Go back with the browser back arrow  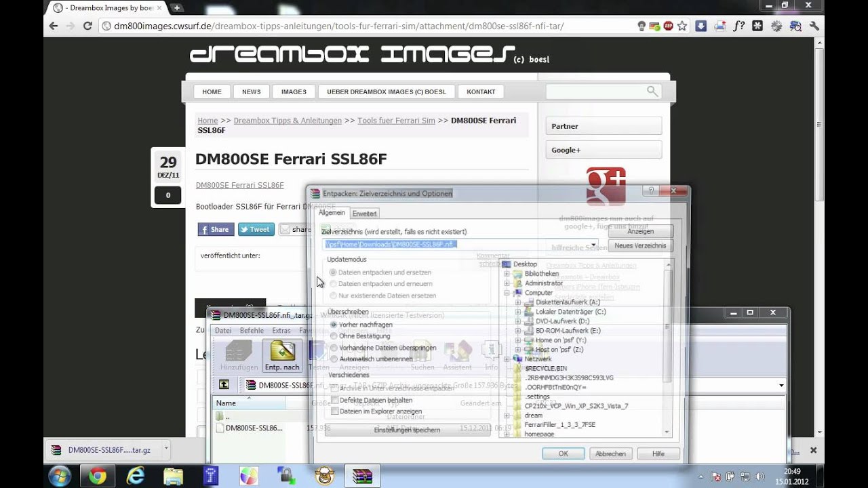[x=54, y=26]
